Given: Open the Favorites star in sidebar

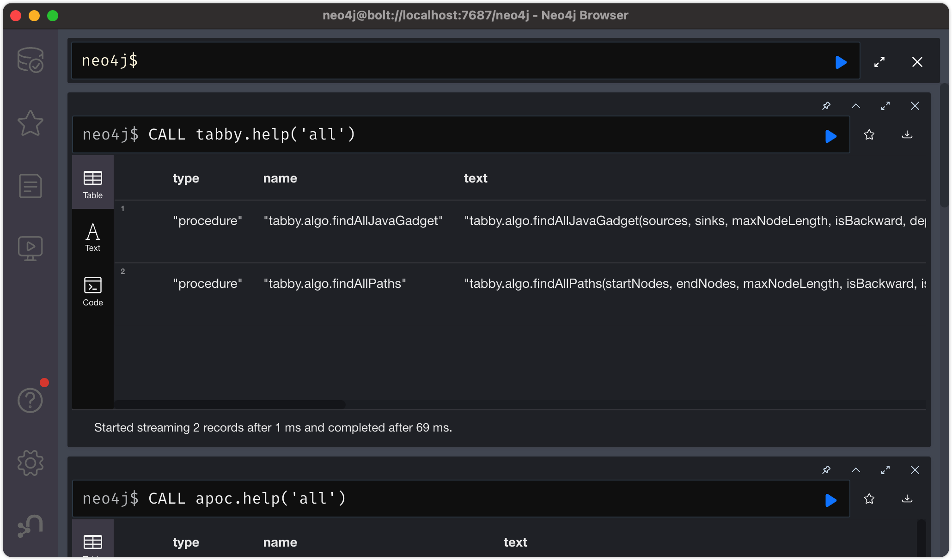Looking at the screenshot, I should pyautogui.click(x=31, y=123).
